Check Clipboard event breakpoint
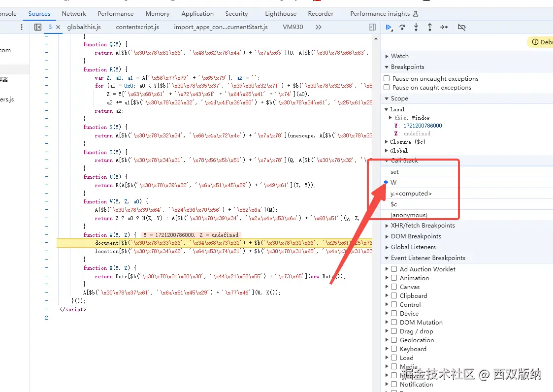553x392 pixels. pyautogui.click(x=394, y=295)
